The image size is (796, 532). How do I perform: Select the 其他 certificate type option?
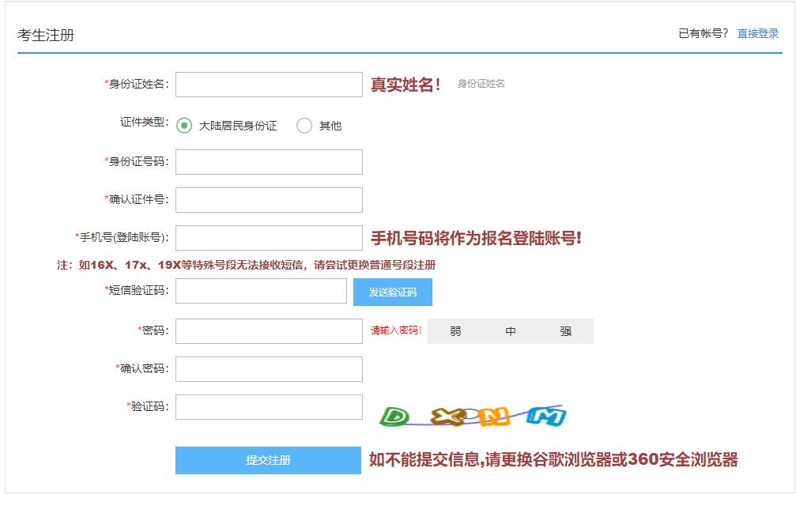point(304,125)
